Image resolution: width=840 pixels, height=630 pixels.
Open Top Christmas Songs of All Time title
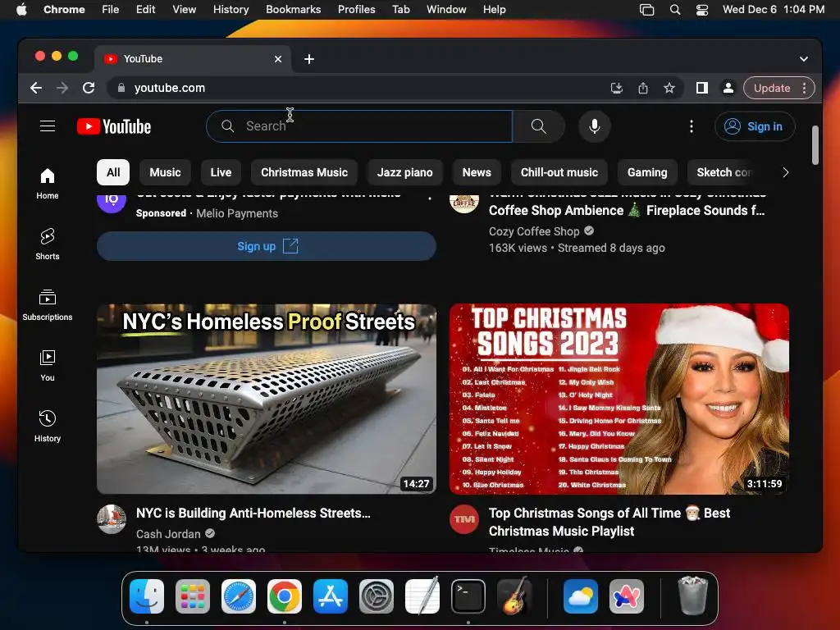point(609,523)
